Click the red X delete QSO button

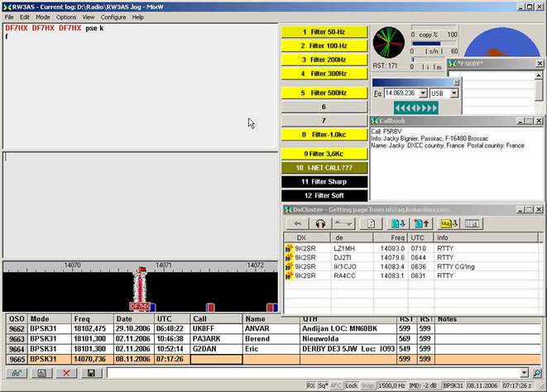pyautogui.click(x=66, y=373)
